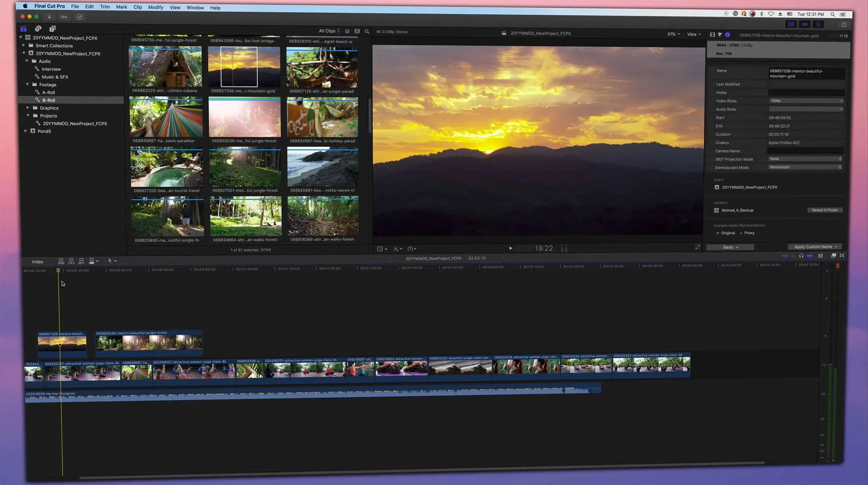Click the Apply Custom Name button

(x=815, y=246)
